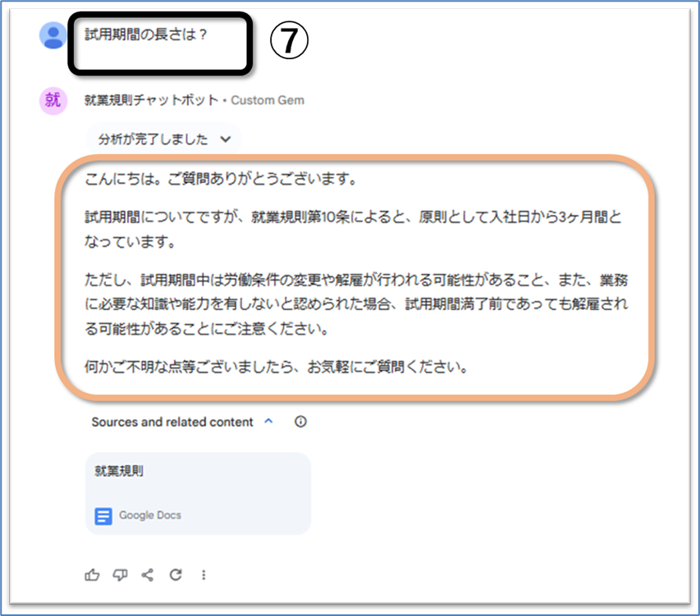Click the user profile avatar icon
Screen dimensions: 700x616
point(53,36)
